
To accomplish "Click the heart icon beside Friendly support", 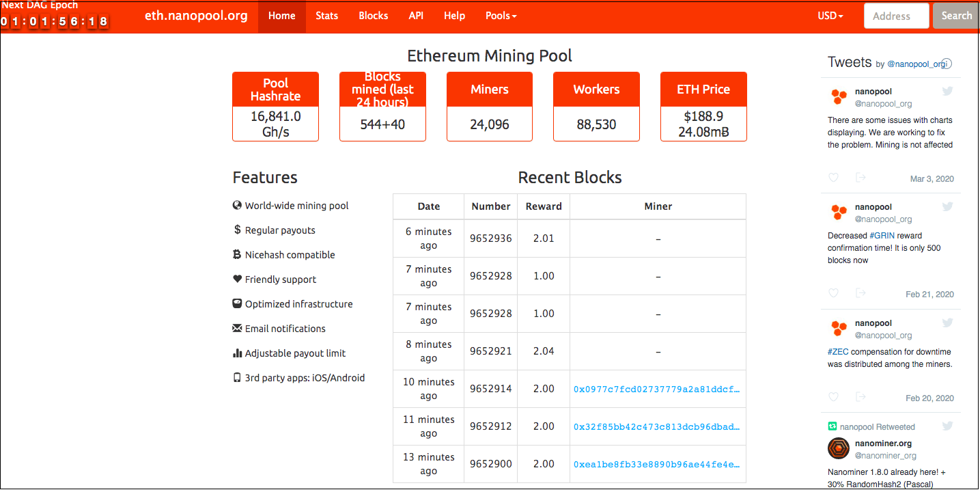I will 237,279.
